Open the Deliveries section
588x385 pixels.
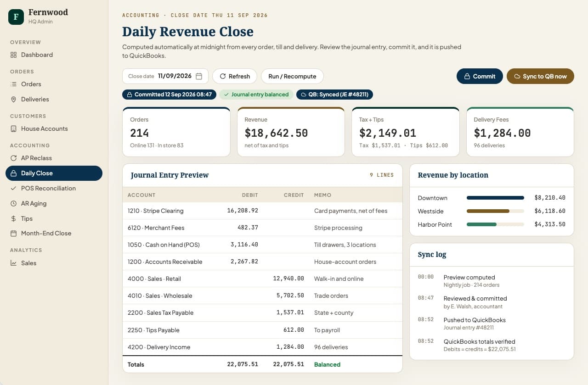tap(54, 99)
